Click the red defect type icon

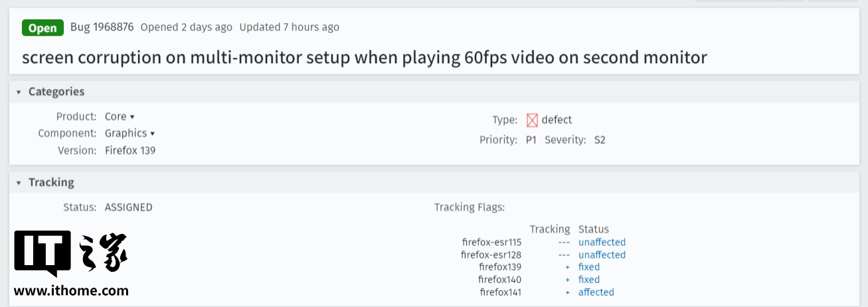point(532,120)
